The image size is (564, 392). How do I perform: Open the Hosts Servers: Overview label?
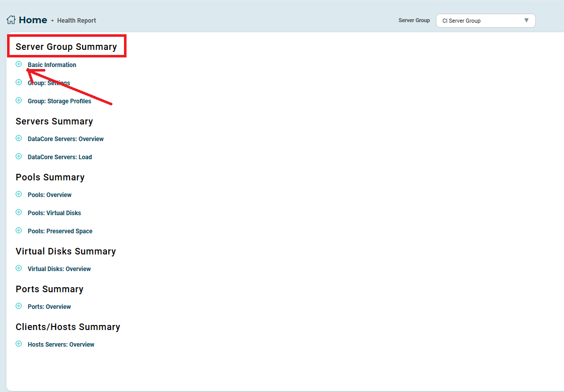(61, 345)
